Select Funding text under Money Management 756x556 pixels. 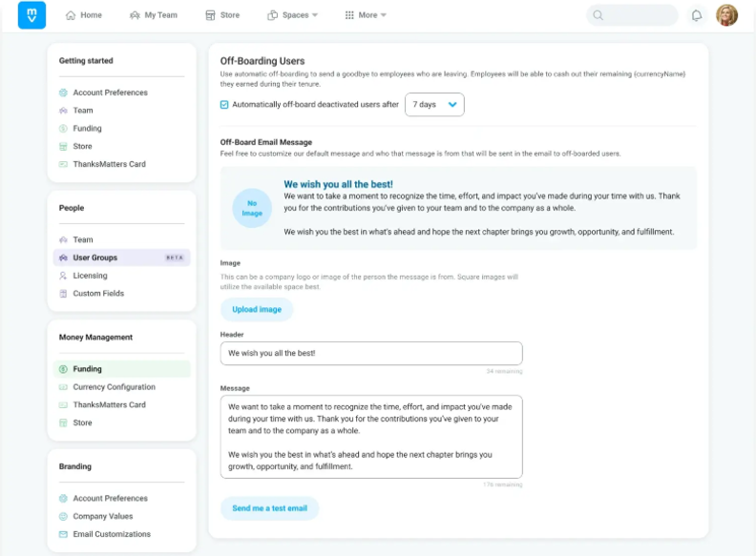[87, 369]
